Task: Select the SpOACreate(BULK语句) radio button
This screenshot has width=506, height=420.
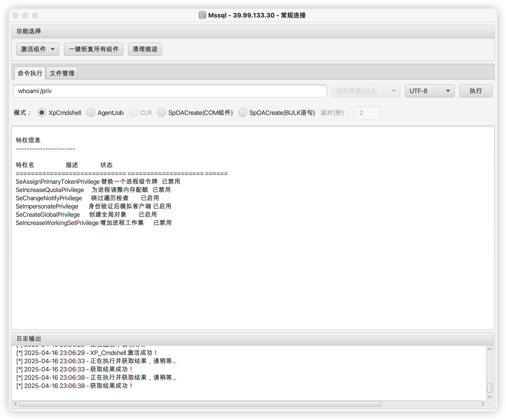Action: click(243, 113)
